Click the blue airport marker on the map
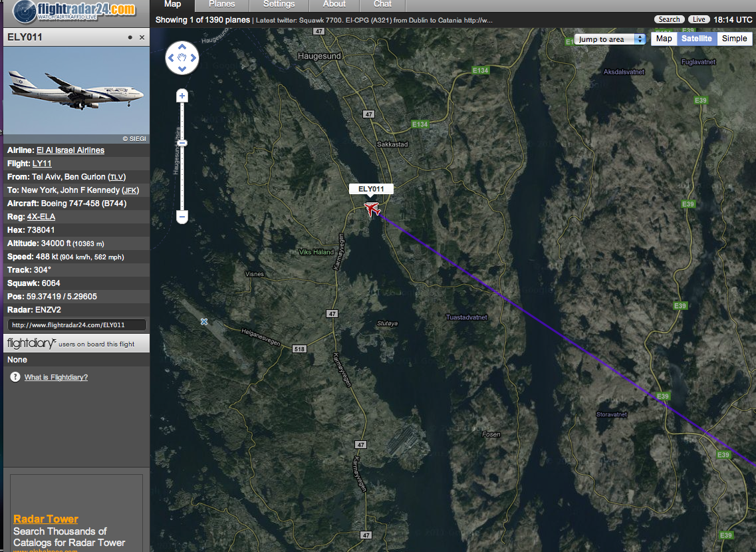 tap(204, 322)
